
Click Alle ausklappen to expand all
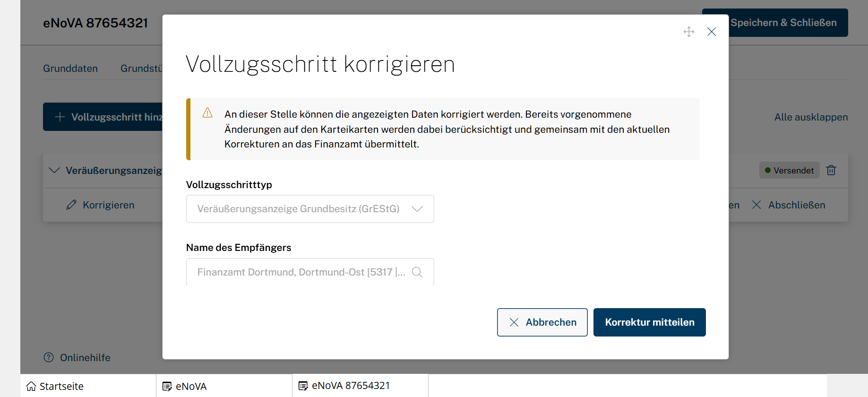(810, 117)
